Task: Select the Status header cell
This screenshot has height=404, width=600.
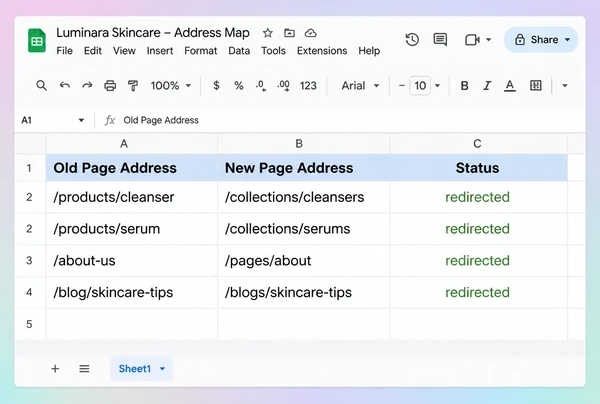Action: pos(479,168)
